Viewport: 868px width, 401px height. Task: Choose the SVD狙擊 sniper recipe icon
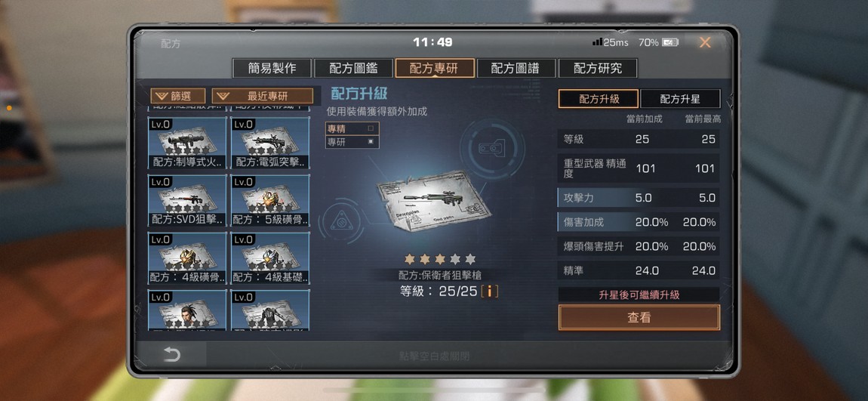pyautogui.click(x=187, y=201)
